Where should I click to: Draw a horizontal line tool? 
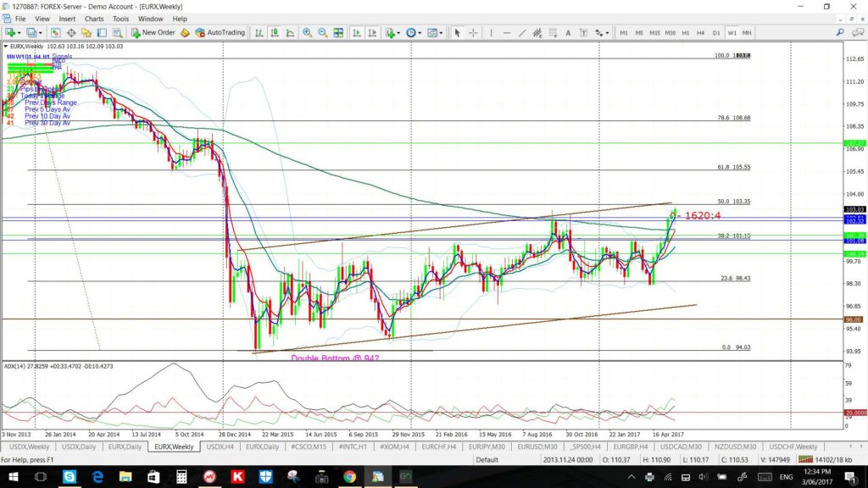506,33
